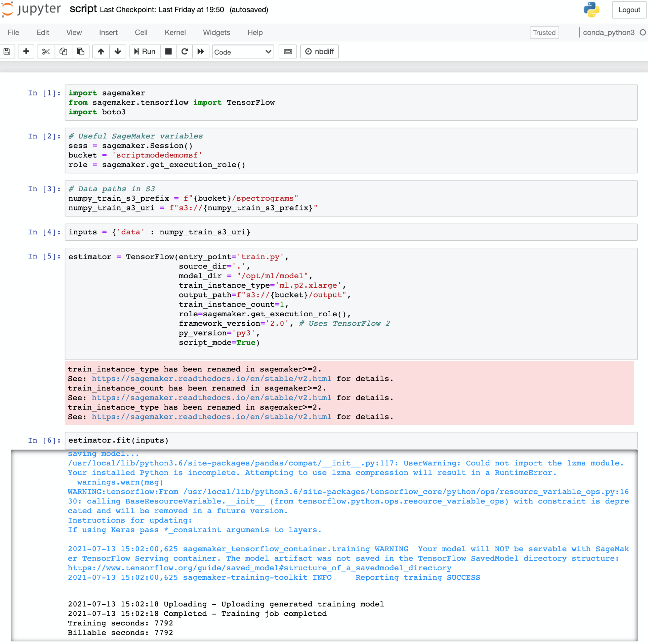Select the import sagemaker code cell
Viewport: 648px width, 644px height.
point(351,102)
